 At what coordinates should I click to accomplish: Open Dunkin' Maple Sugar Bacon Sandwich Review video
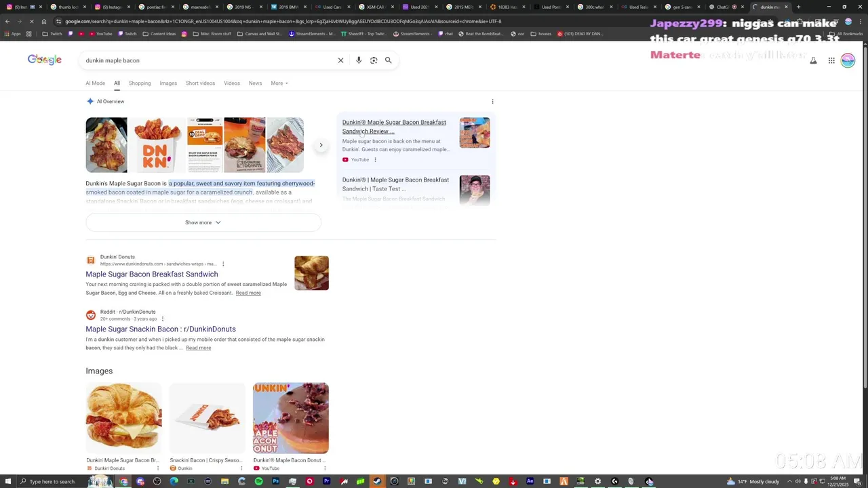tap(394, 127)
